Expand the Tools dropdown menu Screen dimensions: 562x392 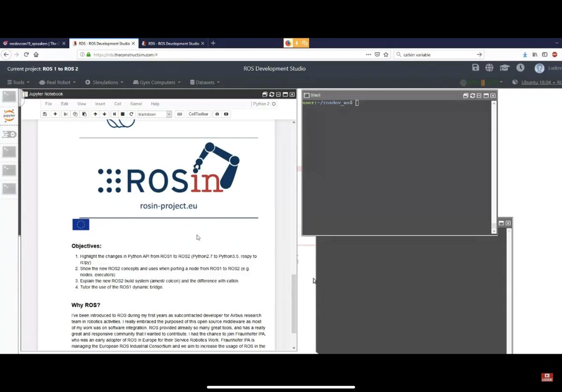(18, 82)
